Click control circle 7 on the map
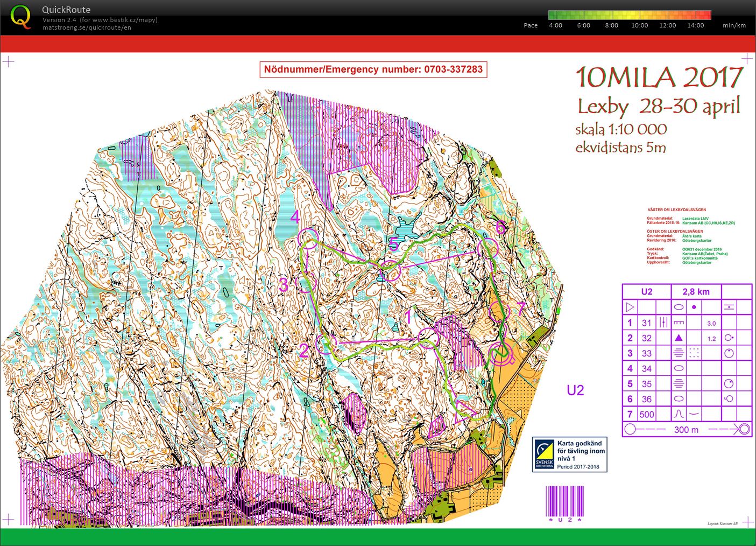Image resolution: width=756 pixels, height=546 pixels. click(x=500, y=312)
